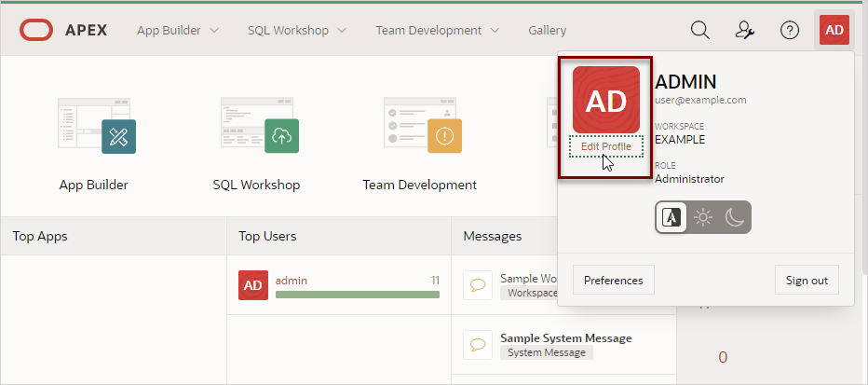Image resolution: width=868 pixels, height=385 pixels.
Task: Open the Sample System Message title
Action: pyautogui.click(x=566, y=337)
